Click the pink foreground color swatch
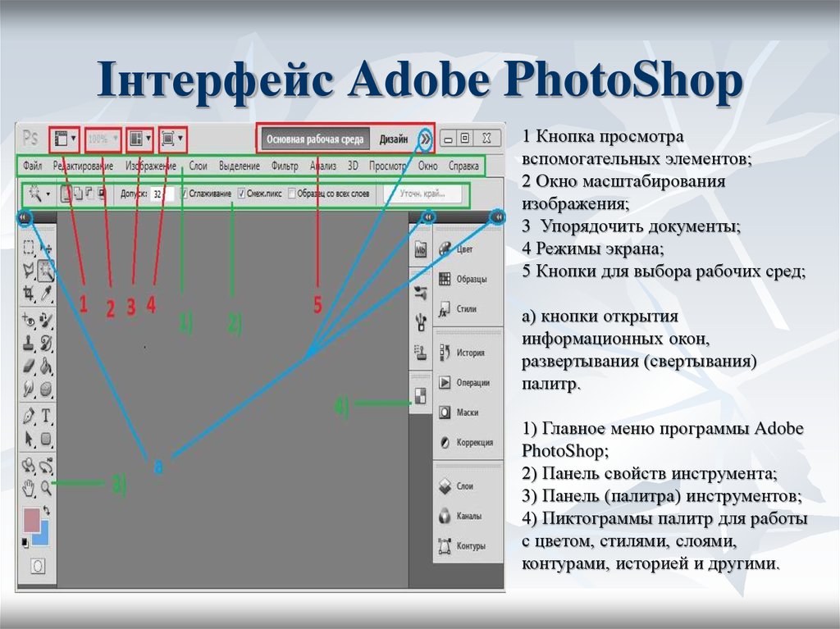The image size is (840, 629). 31,519
